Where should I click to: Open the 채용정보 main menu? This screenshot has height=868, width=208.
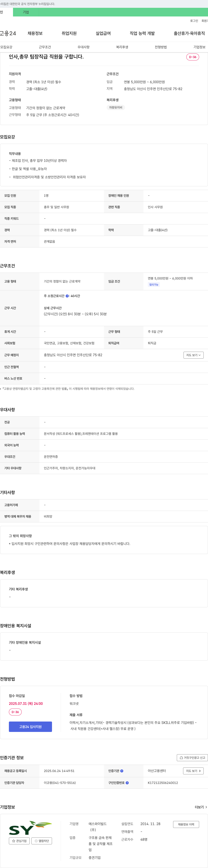pyautogui.click(x=35, y=33)
